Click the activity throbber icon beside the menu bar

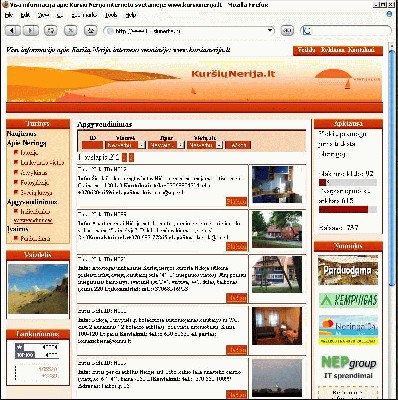(x=389, y=14)
